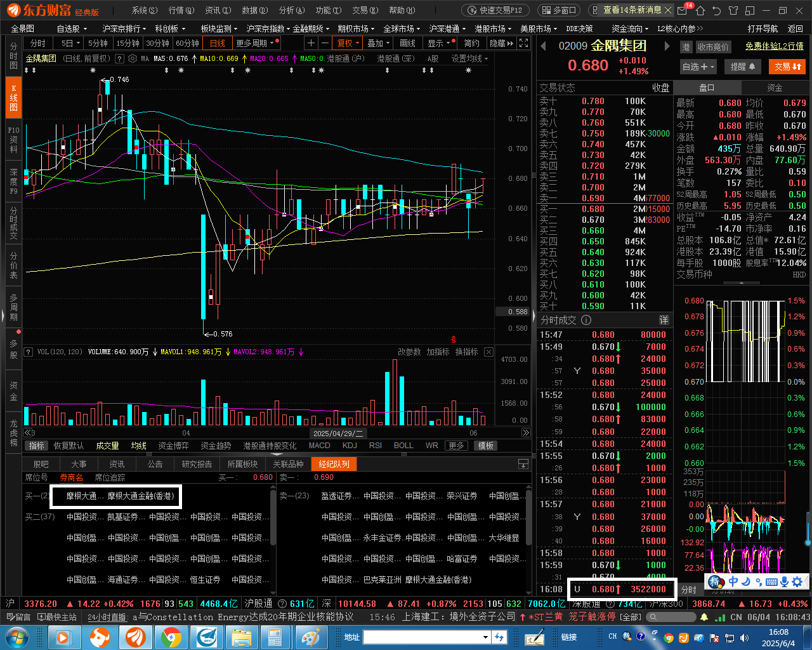Select 席位号 display option
Image resolution: width=812 pixels, height=650 pixels.
36,477
